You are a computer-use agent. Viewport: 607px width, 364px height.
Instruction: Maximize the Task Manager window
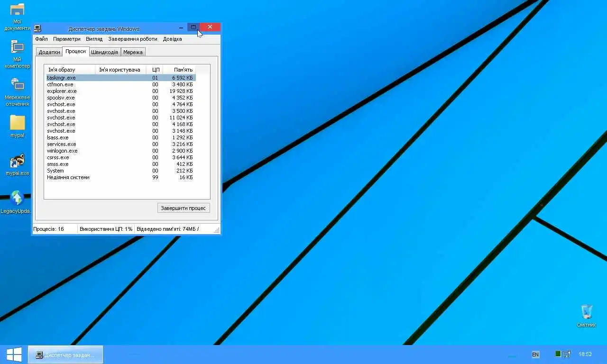[x=193, y=27]
